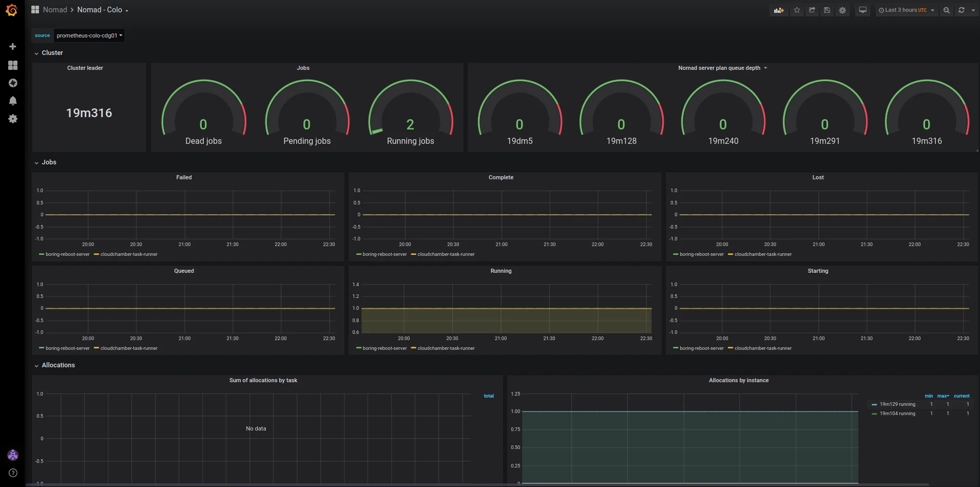
Task: Open dashboard settings gear in toolbar
Action: click(842, 10)
